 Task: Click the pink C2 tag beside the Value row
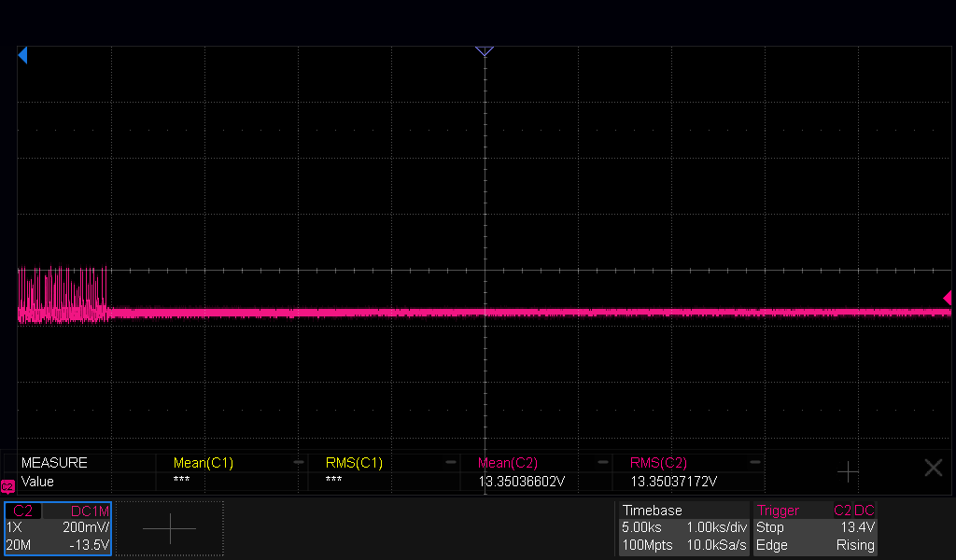(x=7, y=486)
